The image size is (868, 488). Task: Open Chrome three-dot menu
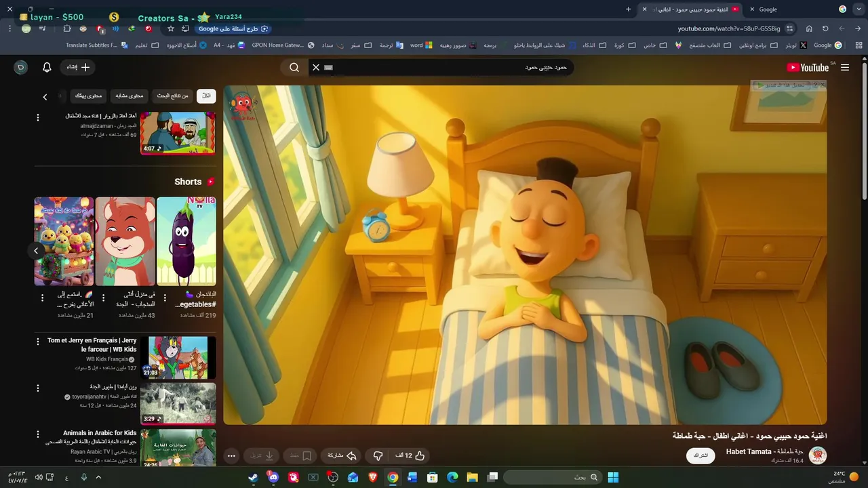tap(9, 28)
